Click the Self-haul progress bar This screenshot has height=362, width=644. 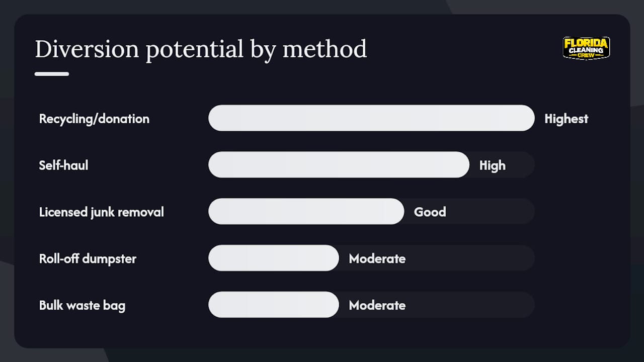tap(339, 165)
